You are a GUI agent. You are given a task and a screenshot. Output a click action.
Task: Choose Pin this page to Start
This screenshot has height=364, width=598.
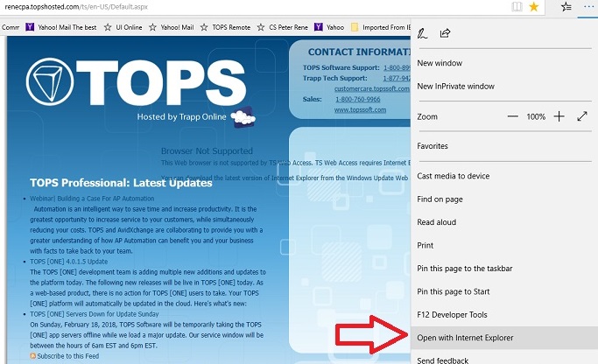(x=504, y=291)
